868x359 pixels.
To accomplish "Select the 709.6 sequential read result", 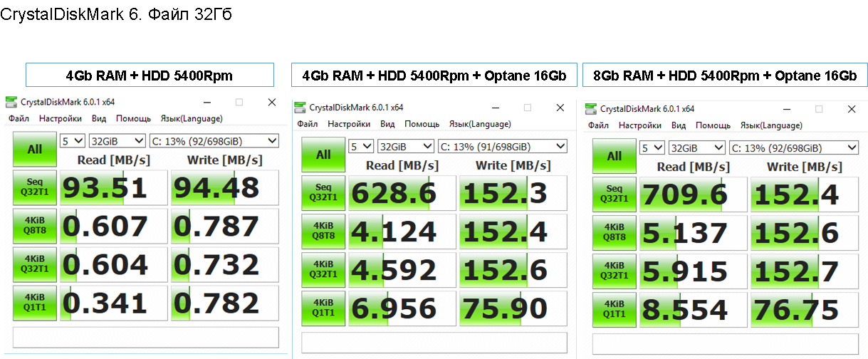I will click(x=694, y=194).
